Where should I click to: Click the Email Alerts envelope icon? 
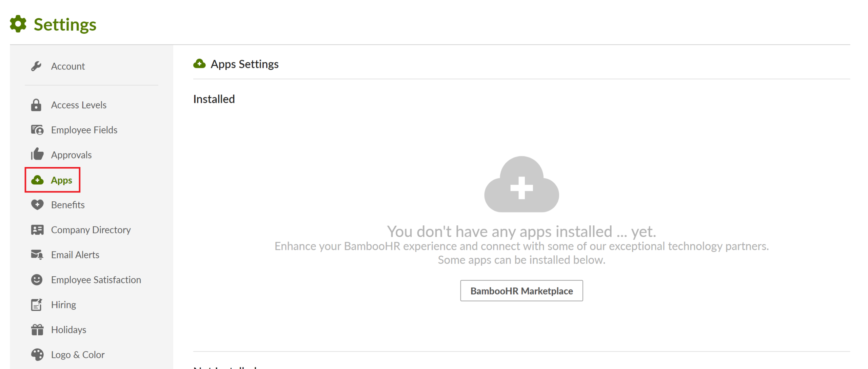pos(37,255)
